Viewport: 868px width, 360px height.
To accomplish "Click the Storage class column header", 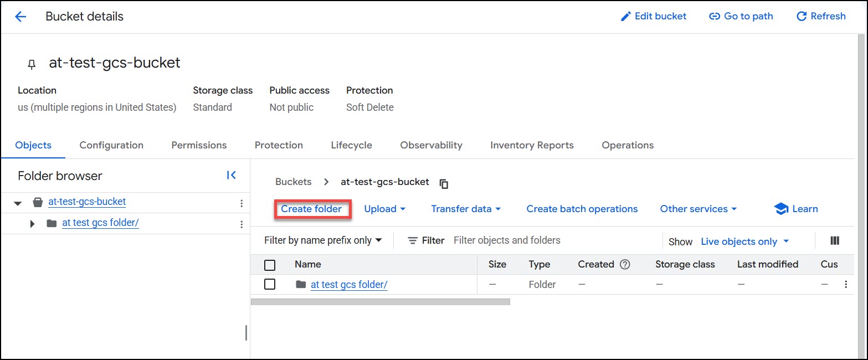I will 685,264.
